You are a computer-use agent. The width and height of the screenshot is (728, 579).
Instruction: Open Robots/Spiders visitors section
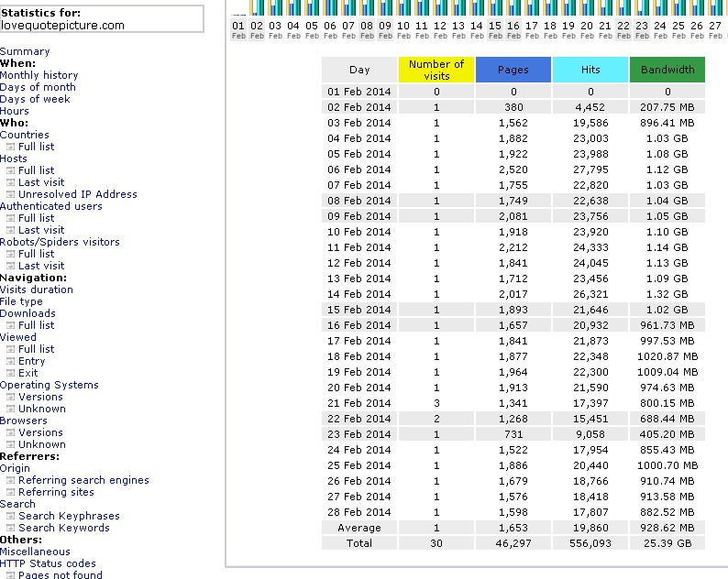(60, 242)
